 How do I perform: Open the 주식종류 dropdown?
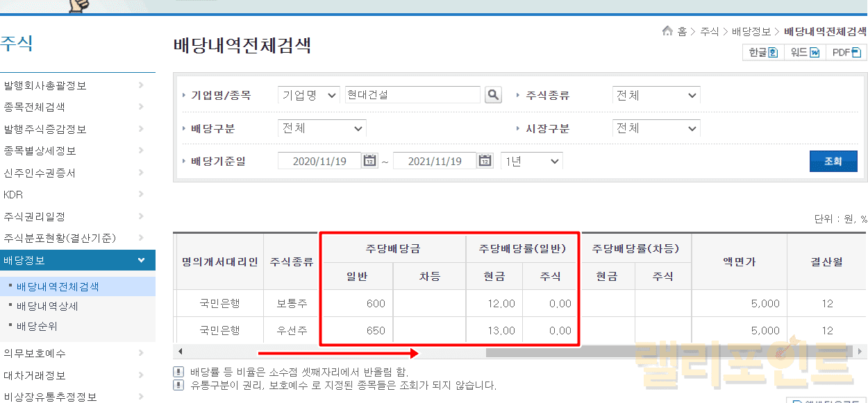[656, 95]
